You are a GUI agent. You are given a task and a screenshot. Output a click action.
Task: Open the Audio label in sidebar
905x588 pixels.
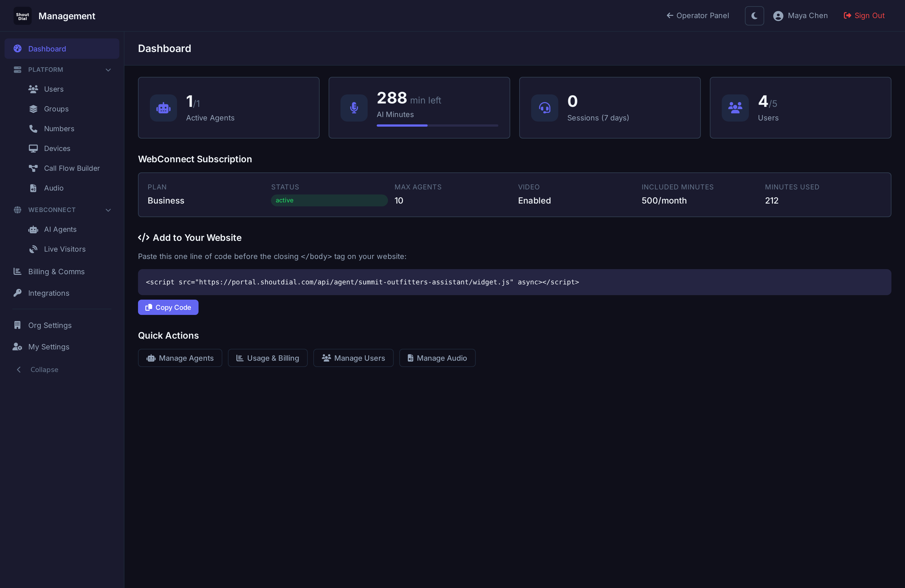54,188
